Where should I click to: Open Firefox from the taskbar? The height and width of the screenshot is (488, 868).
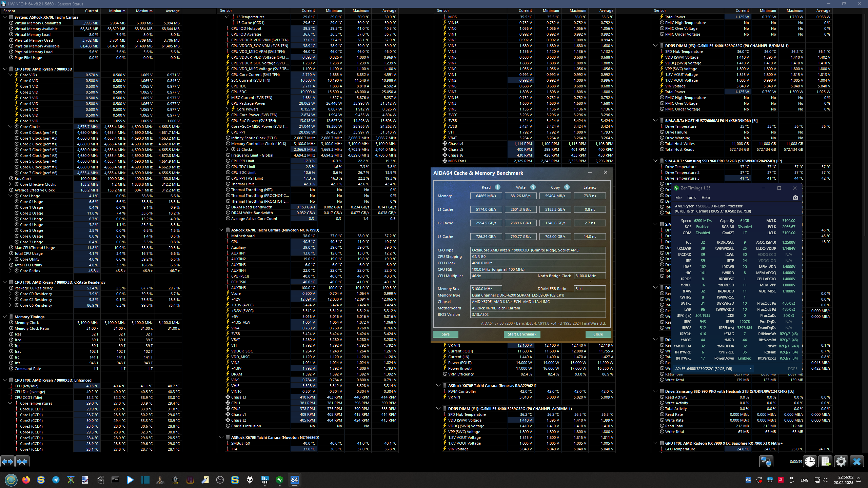pos(26,480)
